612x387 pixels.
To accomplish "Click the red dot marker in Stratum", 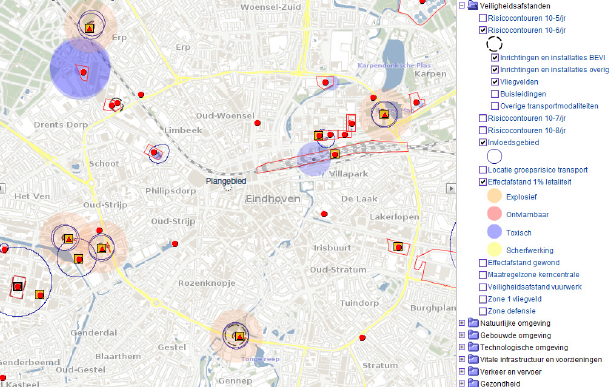I will 362,338.
